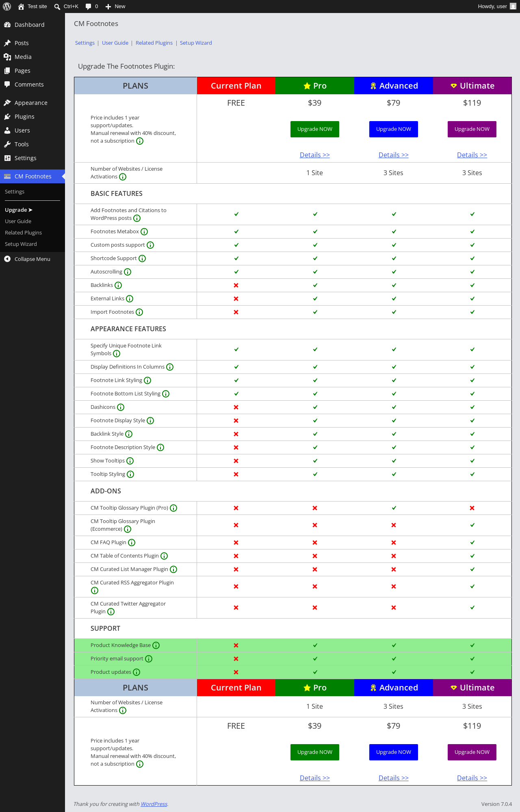The height and width of the screenshot is (812, 520).
Task: Click the green Pro Upgrade NOW button at top
Action: [x=315, y=129]
